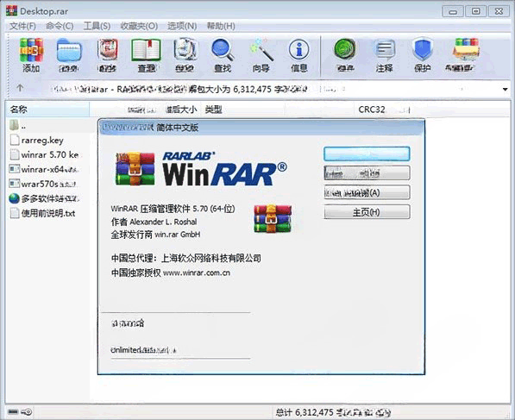The image size is (515, 420).
Task: Click the large RARLAB WinRAR logo
Action: point(201,168)
